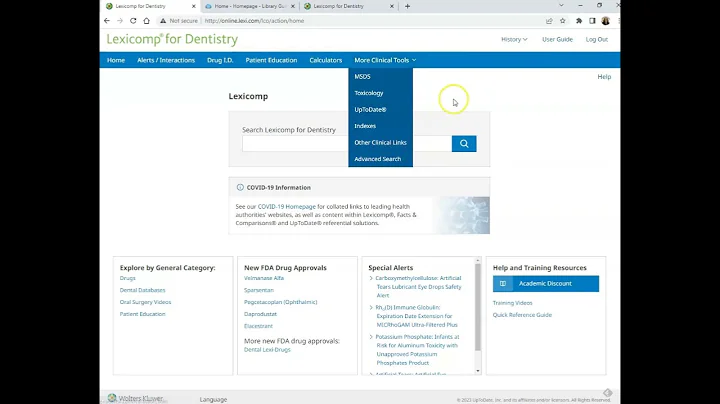
Task: Open the Home navigation item
Action: (116, 60)
